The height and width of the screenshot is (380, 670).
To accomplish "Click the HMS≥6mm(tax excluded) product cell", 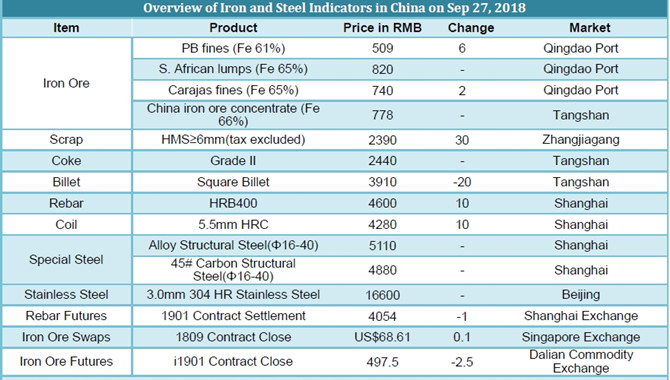I will 233,140.
